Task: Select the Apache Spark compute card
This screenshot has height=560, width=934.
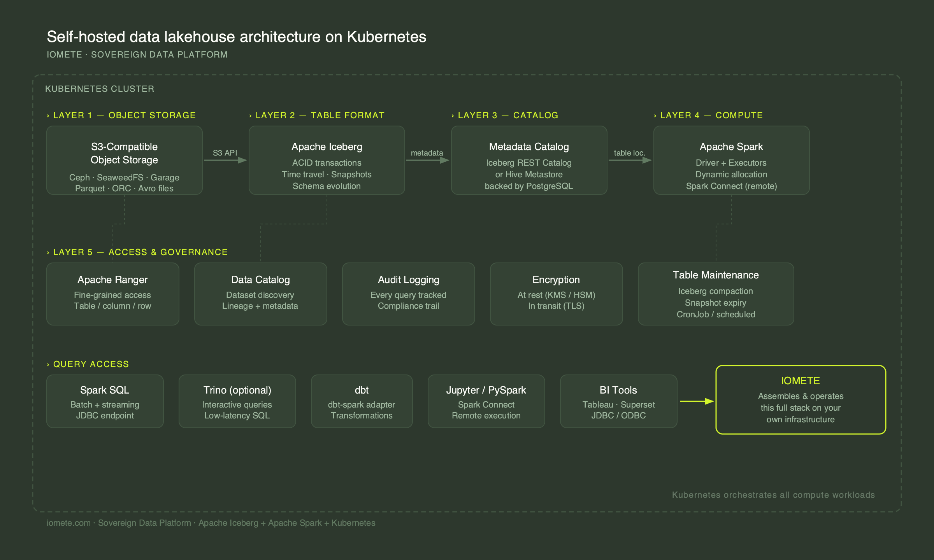Action: click(732, 160)
